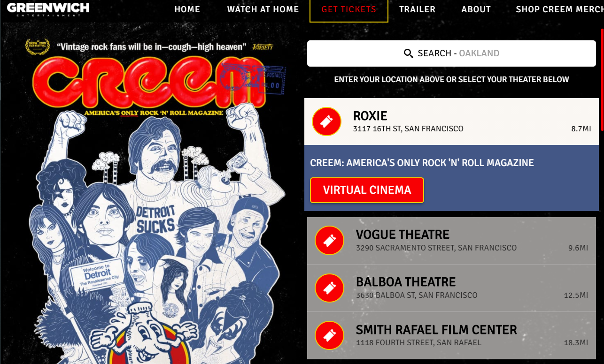Image resolution: width=604 pixels, height=364 pixels.
Task: Expand the Balboa Theatre listing
Action: point(453,288)
